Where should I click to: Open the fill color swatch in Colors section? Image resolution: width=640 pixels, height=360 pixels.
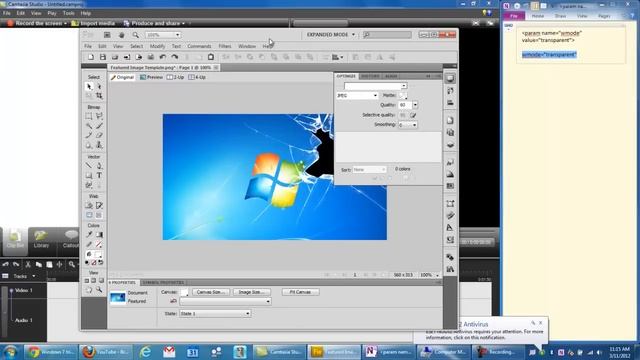tap(99, 254)
